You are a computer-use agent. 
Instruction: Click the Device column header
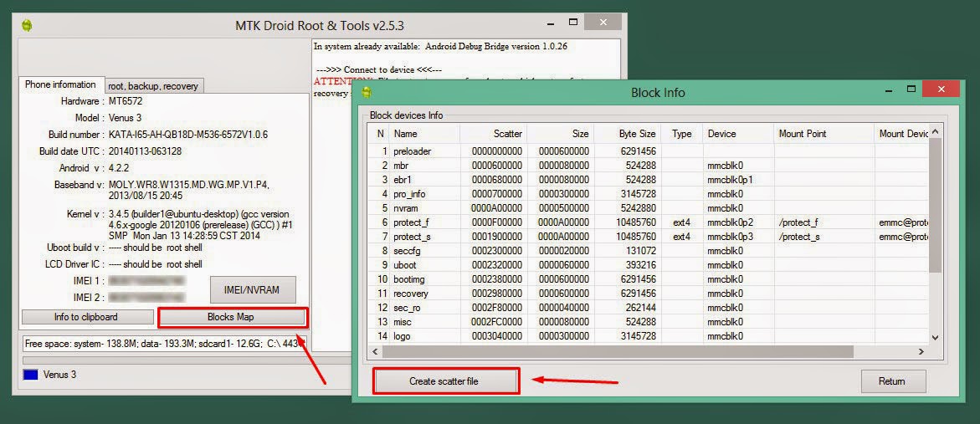point(739,134)
